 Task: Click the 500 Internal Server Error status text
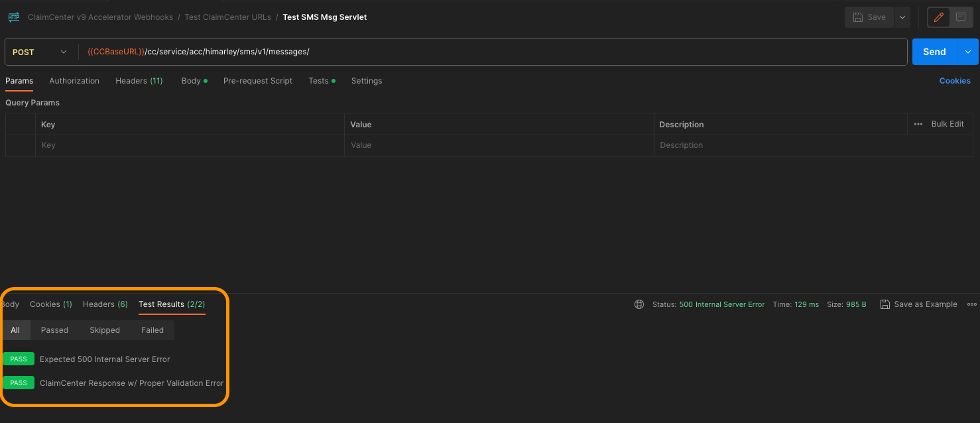[721, 304]
